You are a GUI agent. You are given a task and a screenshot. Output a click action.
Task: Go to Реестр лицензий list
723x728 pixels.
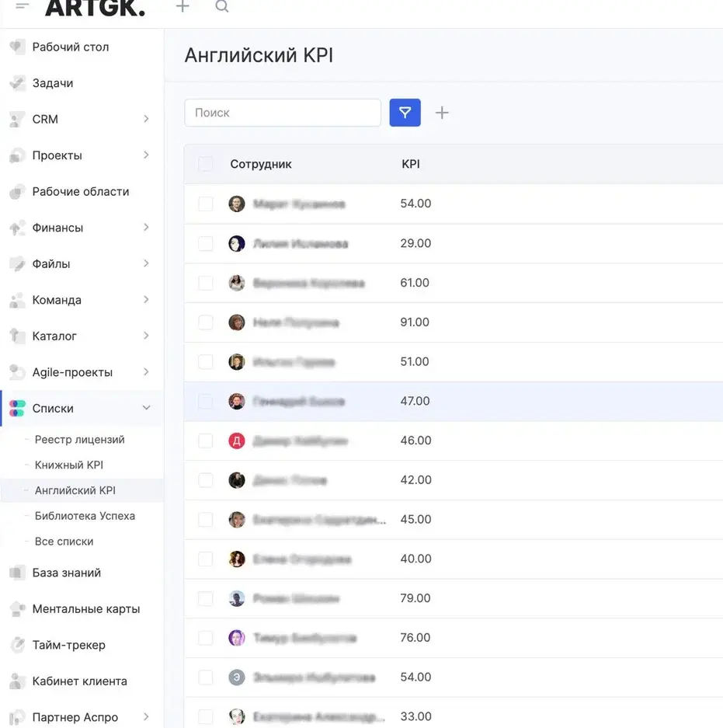(x=79, y=440)
